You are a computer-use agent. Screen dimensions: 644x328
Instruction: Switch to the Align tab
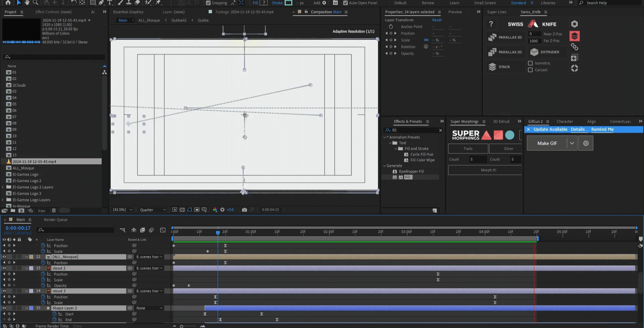click(x=591, y=122)
